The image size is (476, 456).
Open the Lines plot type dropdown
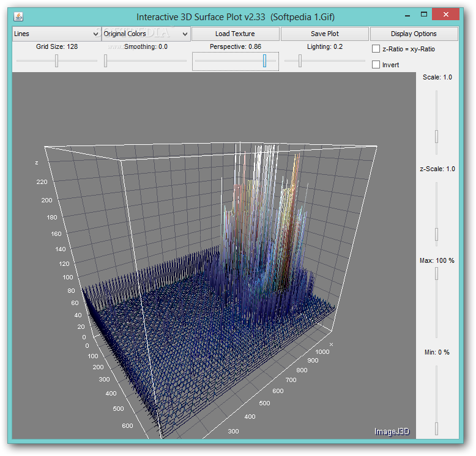[56, 34]
